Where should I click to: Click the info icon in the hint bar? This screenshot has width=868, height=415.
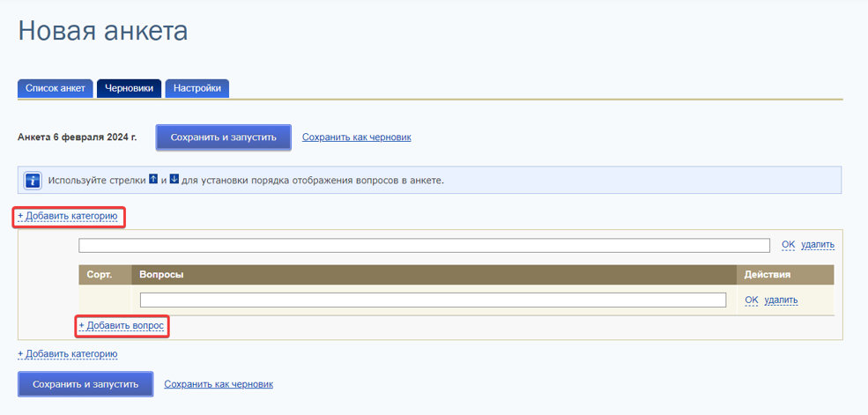click(x=33, y=181)
